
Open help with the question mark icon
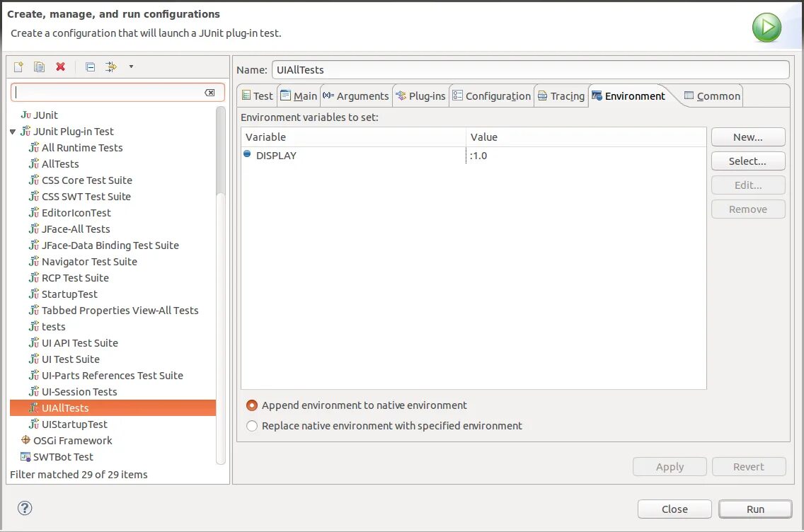point(25,508)
